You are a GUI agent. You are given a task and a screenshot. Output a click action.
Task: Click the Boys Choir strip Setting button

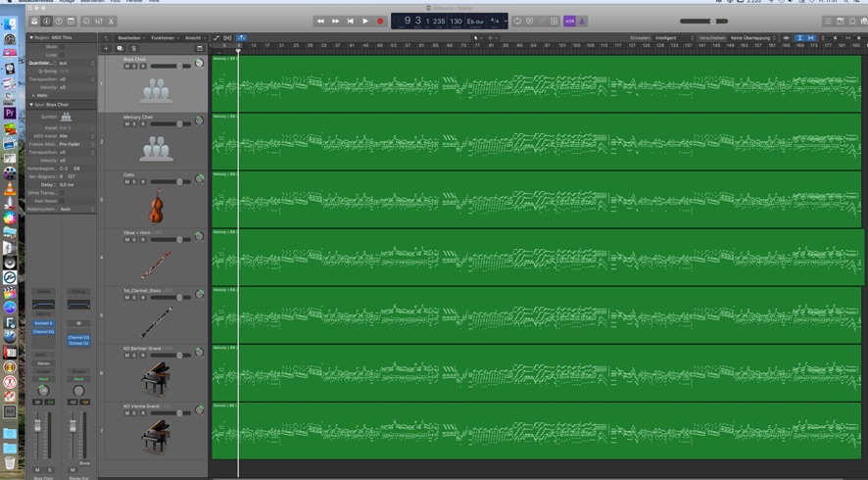pyautogui.click(x=43, y=291)
